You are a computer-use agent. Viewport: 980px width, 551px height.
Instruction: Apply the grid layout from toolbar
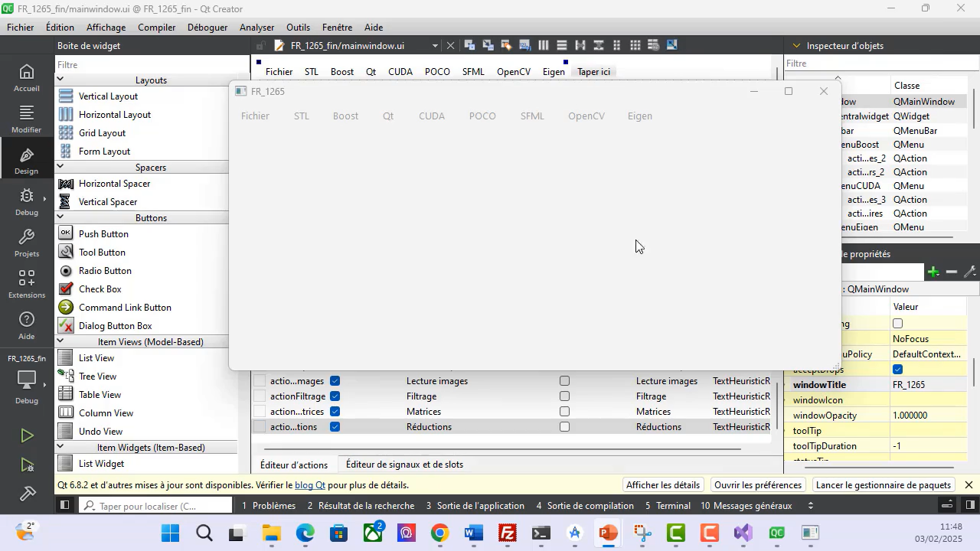click(635, 45)
